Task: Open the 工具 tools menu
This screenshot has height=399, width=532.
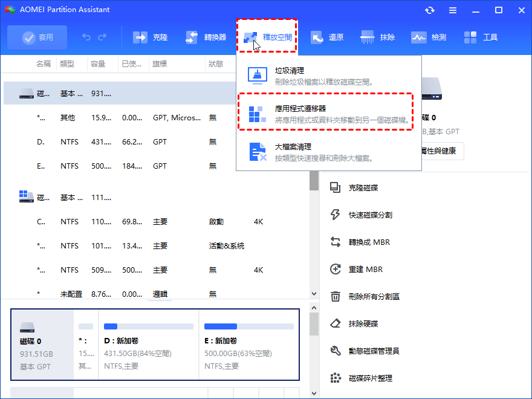Action: click(481, 37)
